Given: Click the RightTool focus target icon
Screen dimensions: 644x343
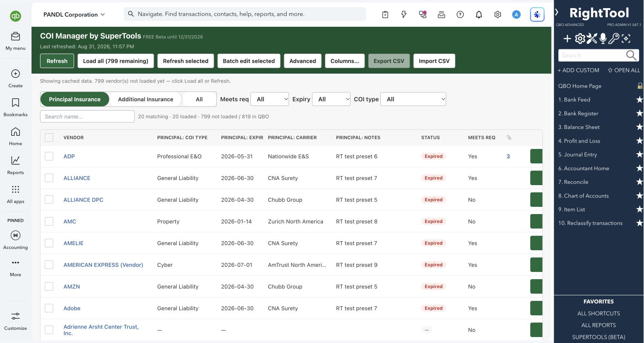Looking at the screenshot, I should 626,39.
